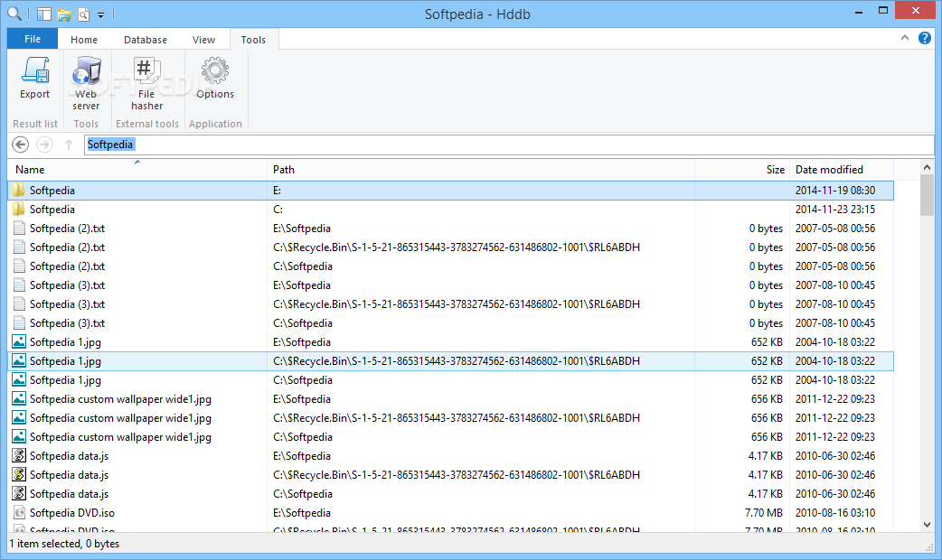Click image icon of Softpedia 1.jpg in Recycle.Bin

[19, 360]
